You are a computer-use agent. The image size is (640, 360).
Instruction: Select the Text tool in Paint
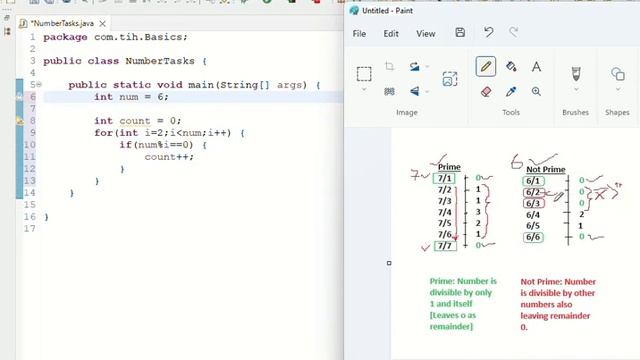point(536,67)
